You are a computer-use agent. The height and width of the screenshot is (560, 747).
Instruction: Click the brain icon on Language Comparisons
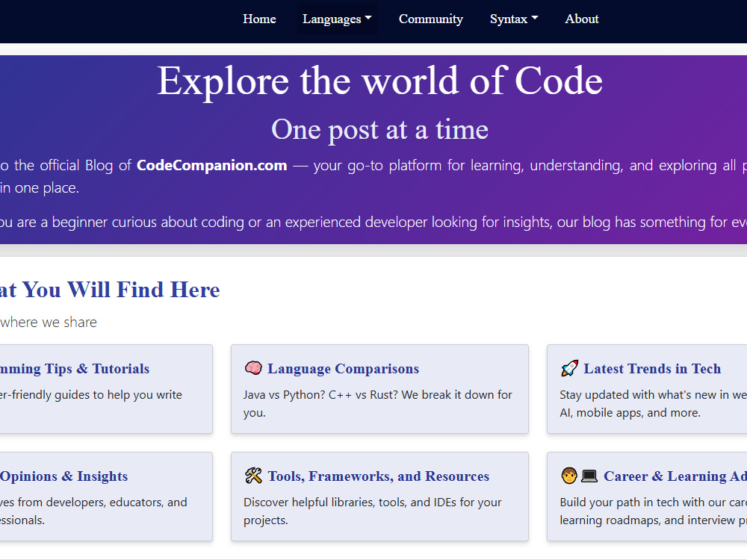point(253,368)
